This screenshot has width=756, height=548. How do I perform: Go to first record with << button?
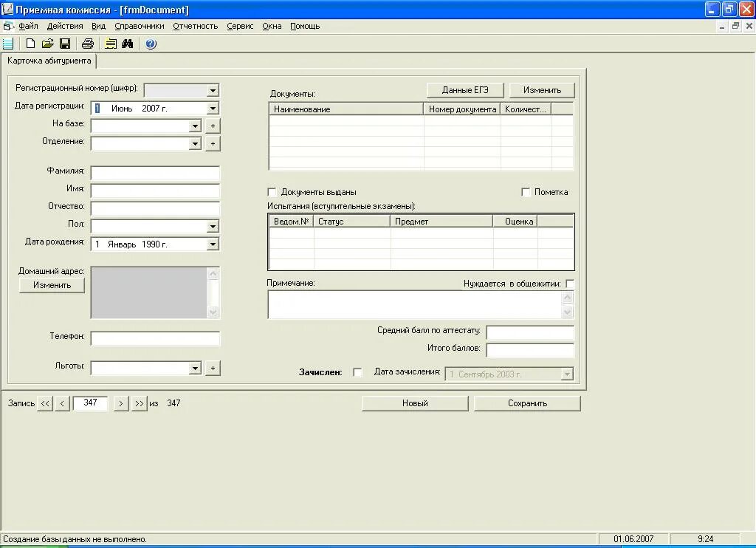click(45, 403)
